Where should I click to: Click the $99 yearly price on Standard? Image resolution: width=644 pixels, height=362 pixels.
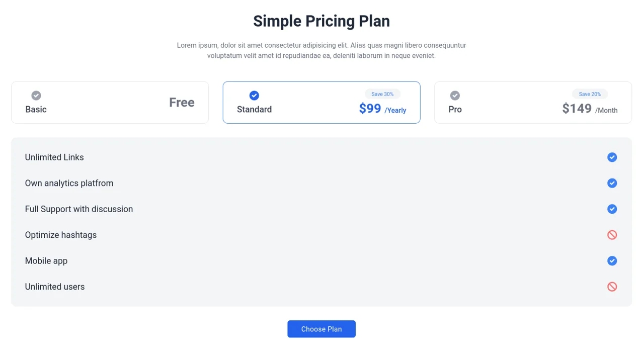(370, 108)
